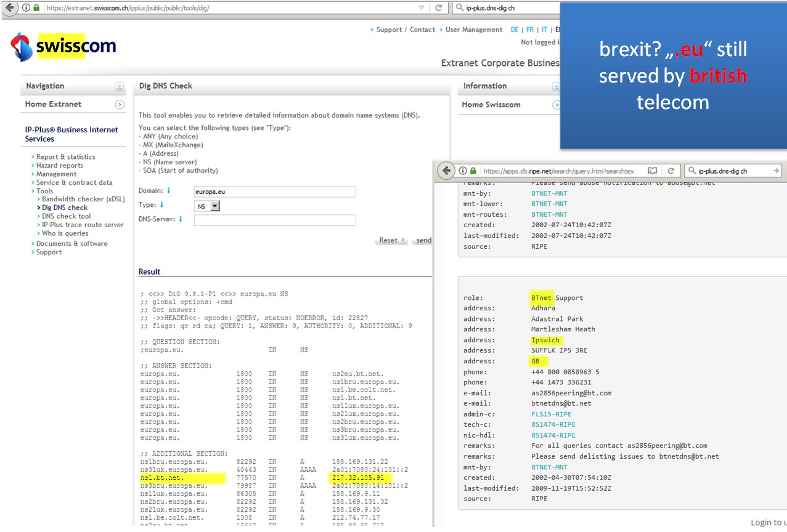Focus the extranet.swisscom.ch address bar
Viewport: 787px width, 532px height.
point(228,8)
